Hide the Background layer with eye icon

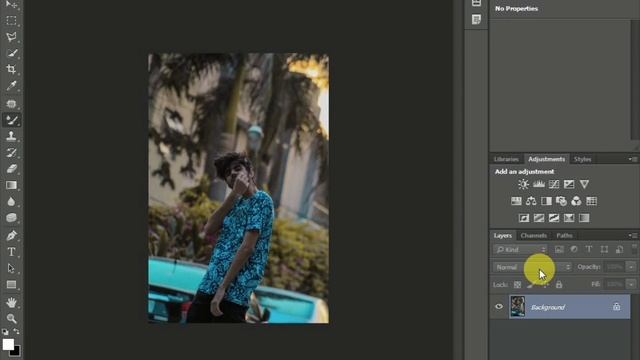[499, 307]
